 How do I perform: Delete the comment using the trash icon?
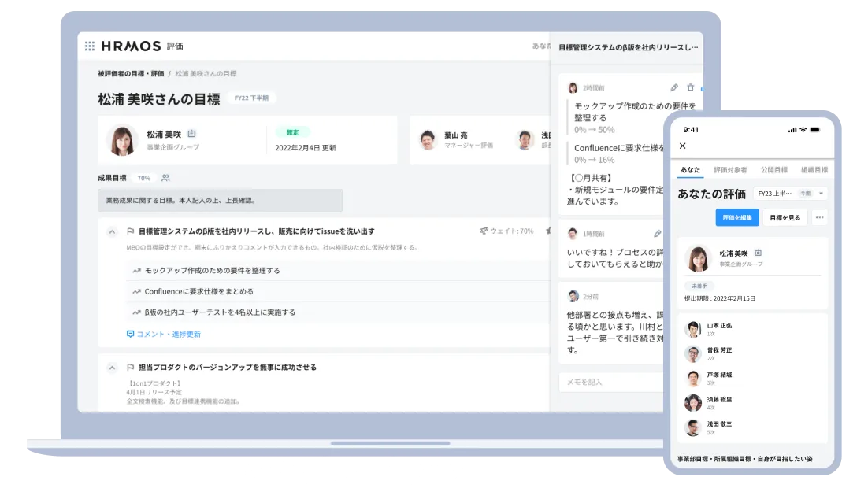[x=690, y=88]
